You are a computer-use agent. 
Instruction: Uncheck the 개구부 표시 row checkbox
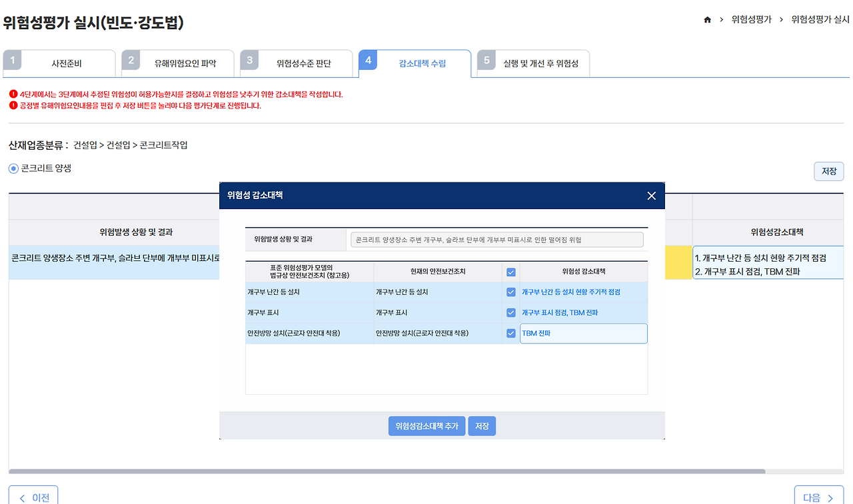click(510, 312)
